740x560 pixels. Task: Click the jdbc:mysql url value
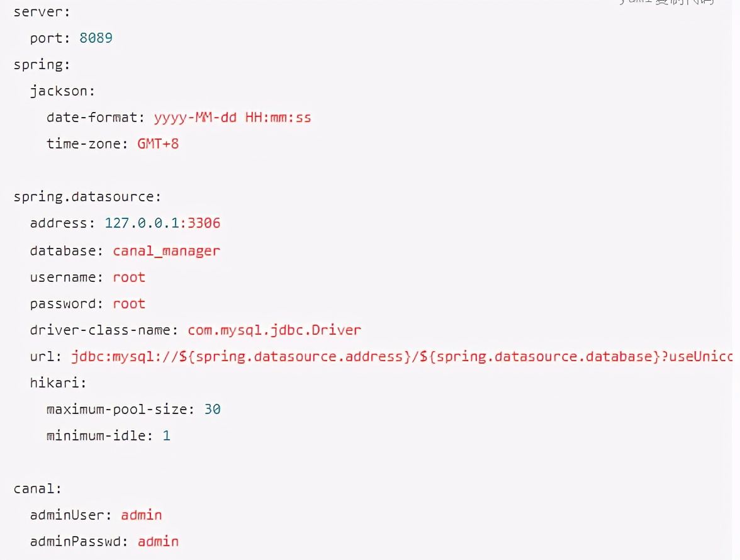click(x=401, y=357)
